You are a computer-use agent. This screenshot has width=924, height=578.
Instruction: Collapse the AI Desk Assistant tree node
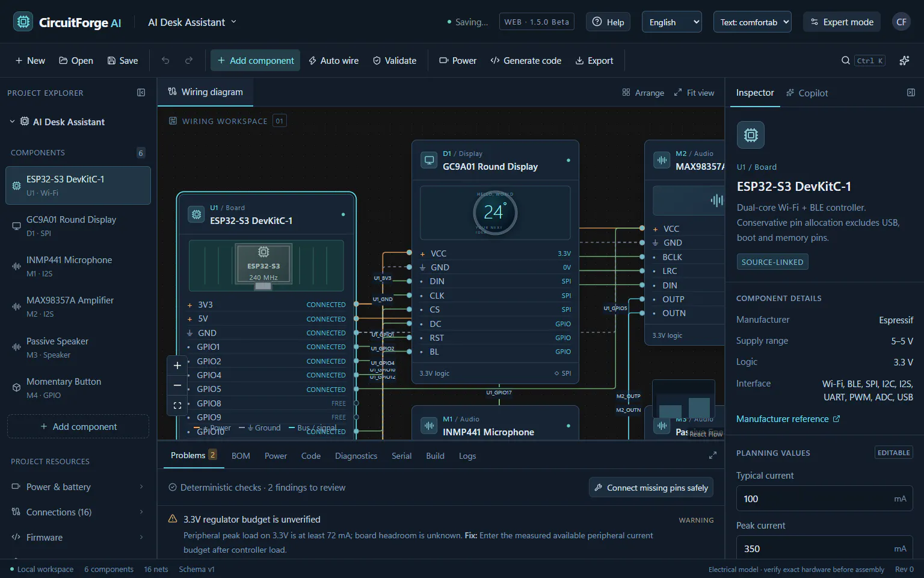coord(12,122)
